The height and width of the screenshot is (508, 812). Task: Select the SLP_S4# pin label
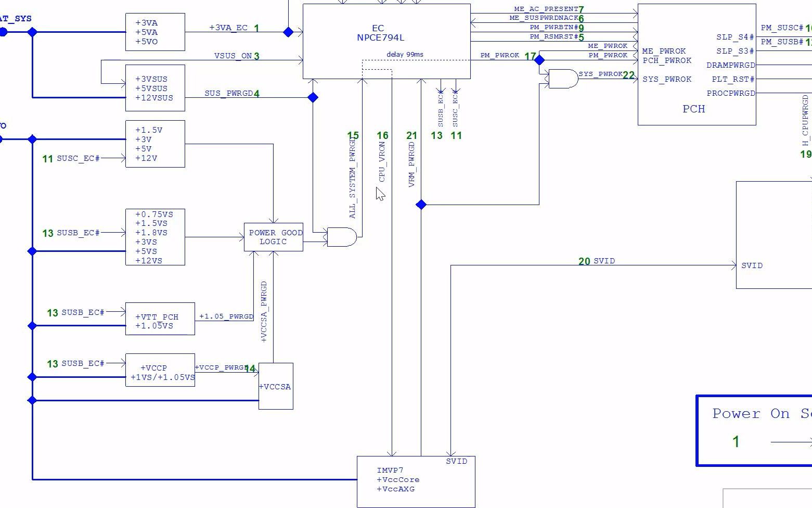735,37
